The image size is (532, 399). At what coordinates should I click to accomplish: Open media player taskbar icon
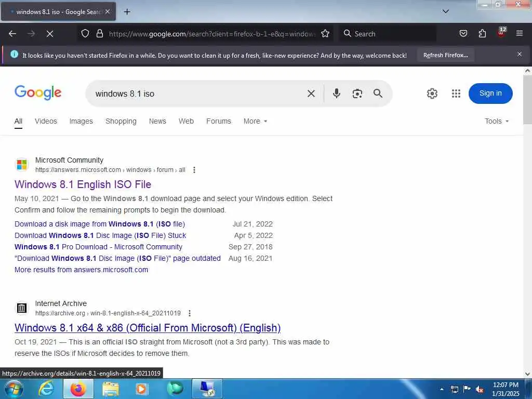141,389
